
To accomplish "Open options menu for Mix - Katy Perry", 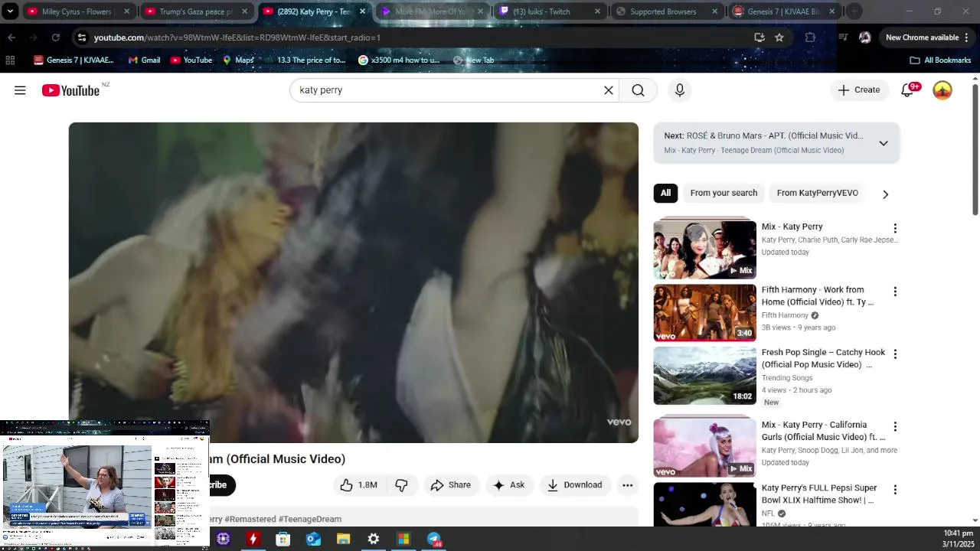I will click(895, 229).
